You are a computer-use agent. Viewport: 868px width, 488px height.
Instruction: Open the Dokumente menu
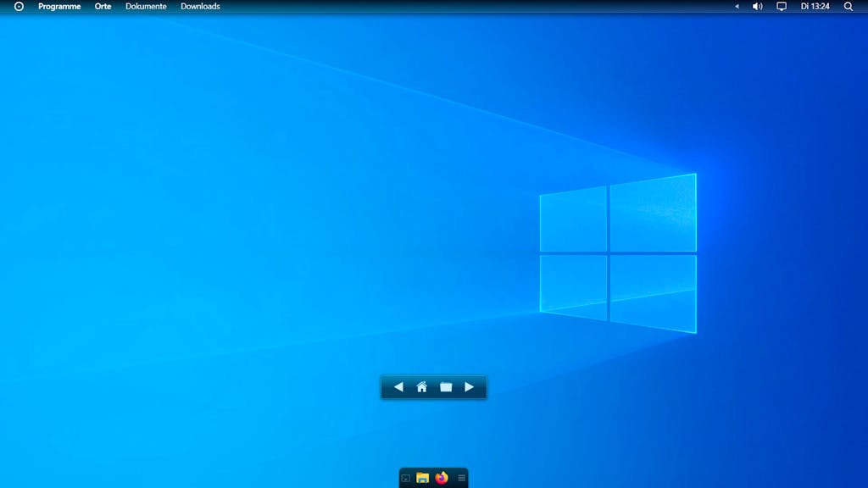(x=146, y=7)
